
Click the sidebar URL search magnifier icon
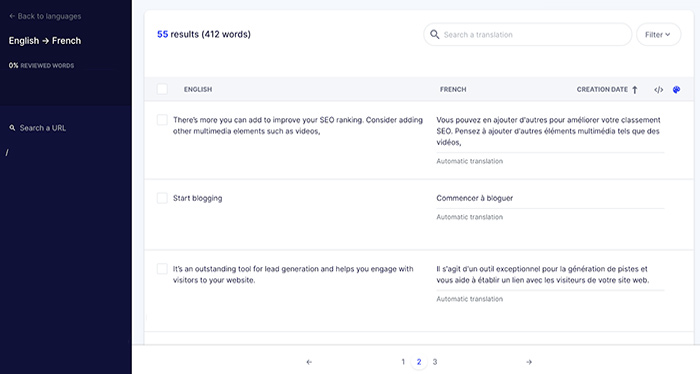tap(12, 128)
